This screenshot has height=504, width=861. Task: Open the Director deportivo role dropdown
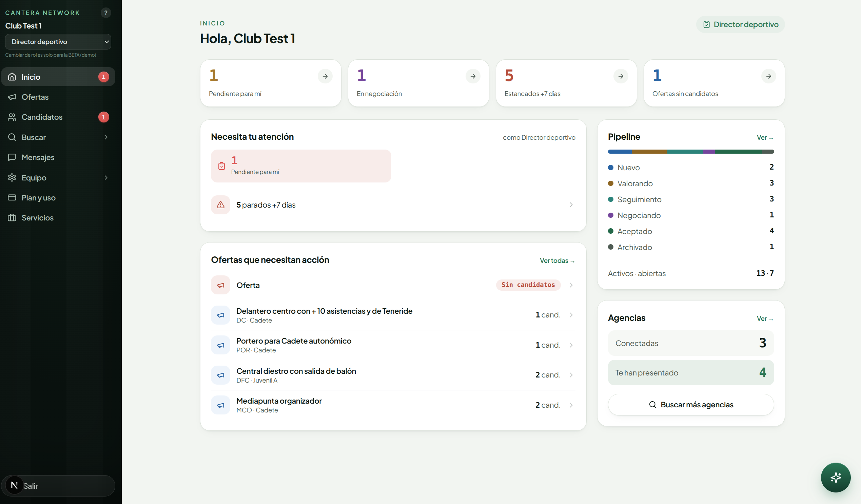58,42
